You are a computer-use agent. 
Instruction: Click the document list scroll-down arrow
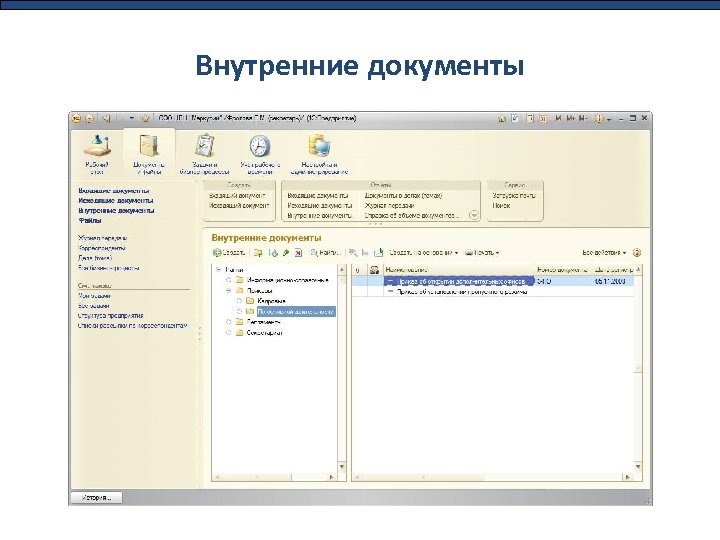pyautogui.click(x=638, y=467)
